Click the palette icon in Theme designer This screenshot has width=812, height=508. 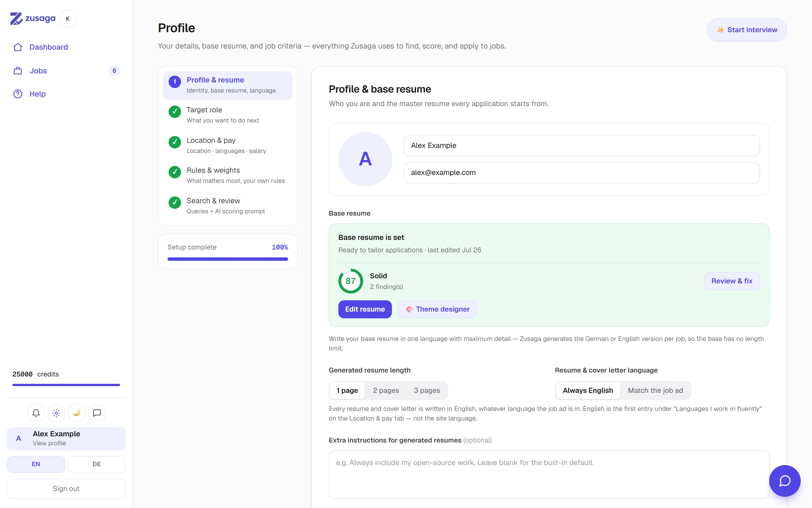point(409,309)
